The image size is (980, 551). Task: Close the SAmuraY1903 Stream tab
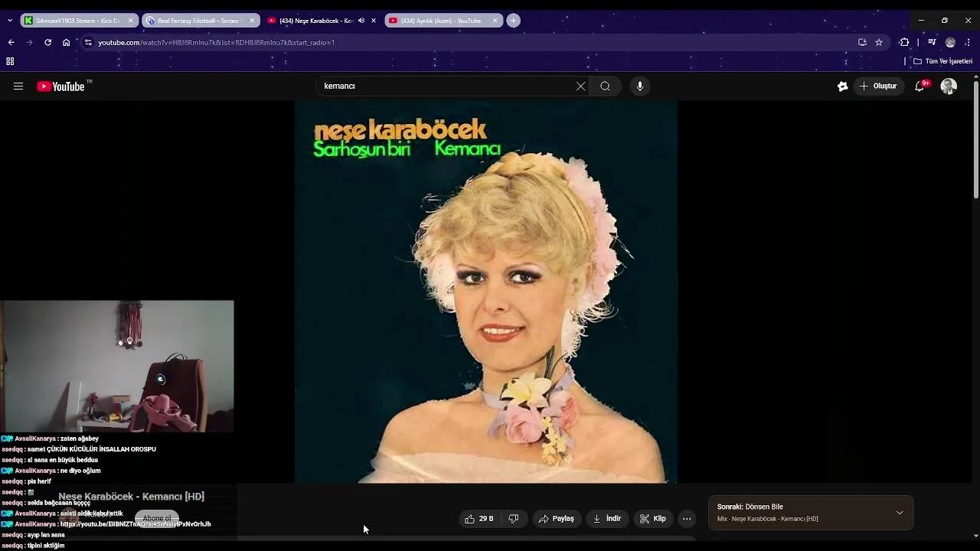tap(130, 21)
